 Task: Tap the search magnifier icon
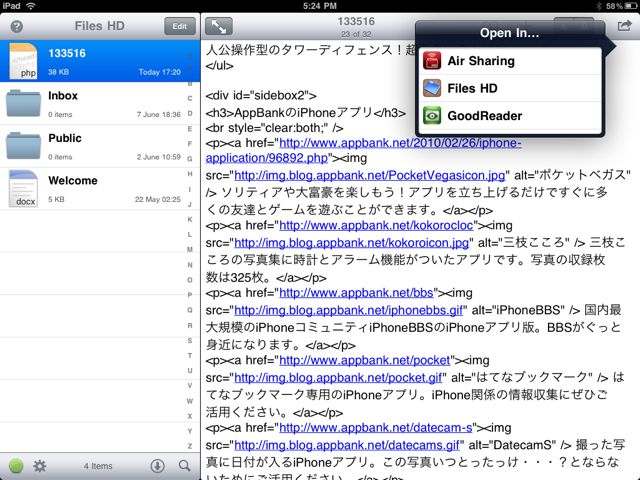[184, 466]
